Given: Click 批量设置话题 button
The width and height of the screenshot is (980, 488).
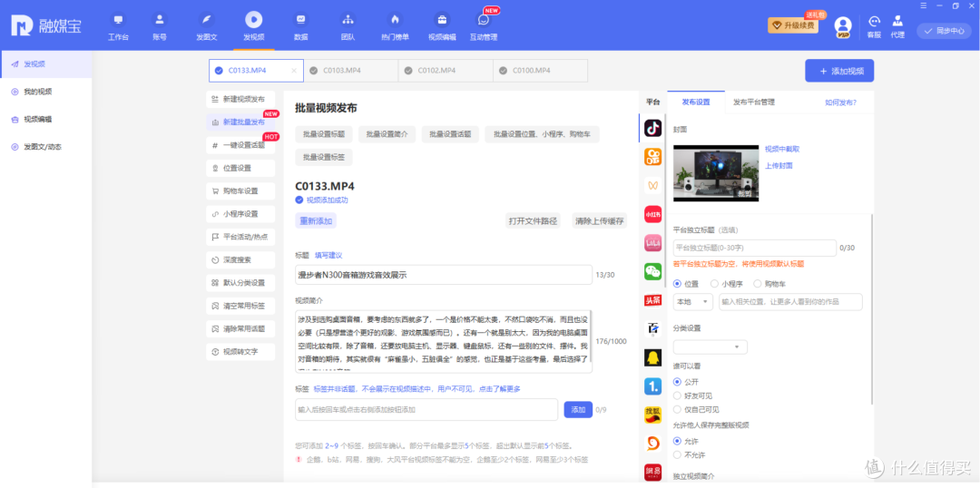Looking at the screenshot, I should [x=450, y=133].
